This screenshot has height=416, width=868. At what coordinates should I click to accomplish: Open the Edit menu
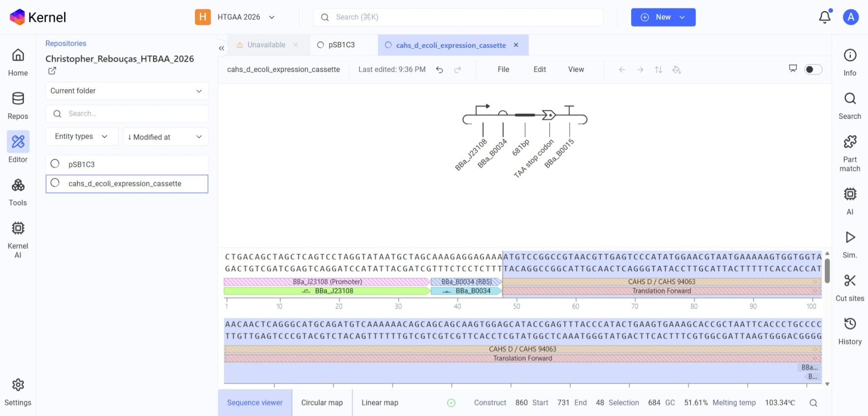[540, 69]
